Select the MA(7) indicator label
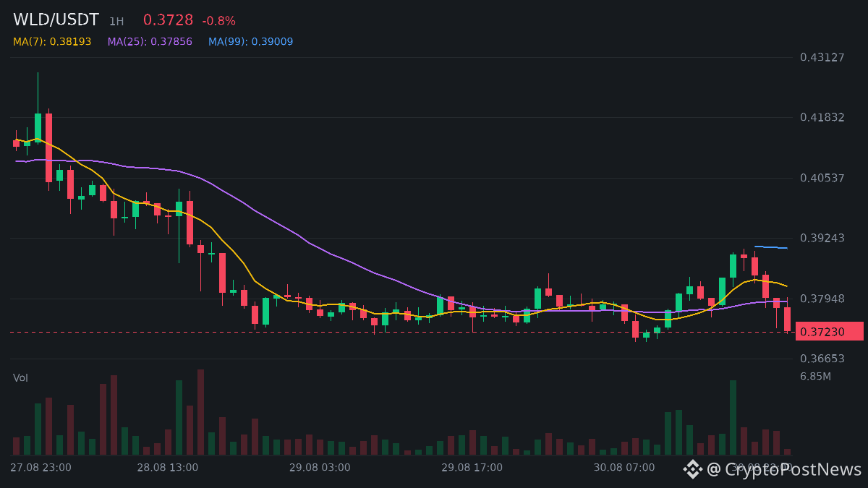Image resolution: width=868 pixels, height=488 pixels. (52, 42)
